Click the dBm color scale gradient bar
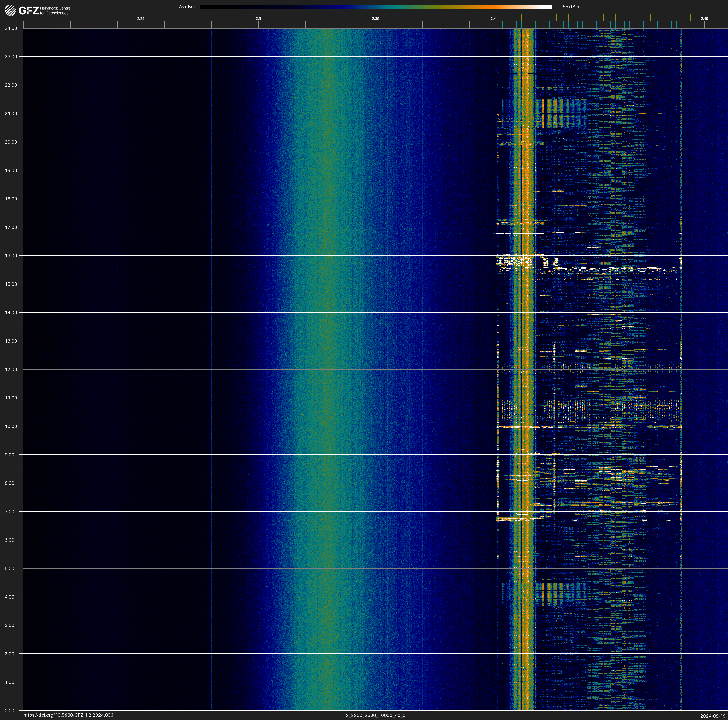The width and height of the screenshot is (728, 720). click(x=375, y=7)
